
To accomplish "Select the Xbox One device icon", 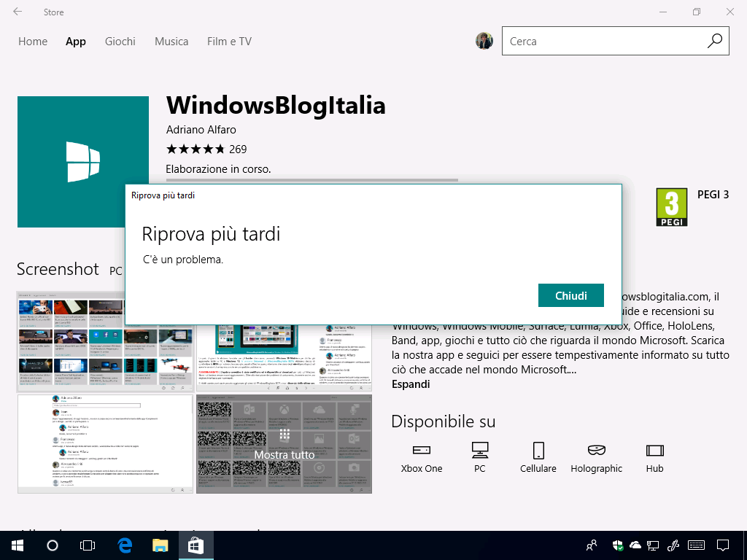I will [422, 451].
